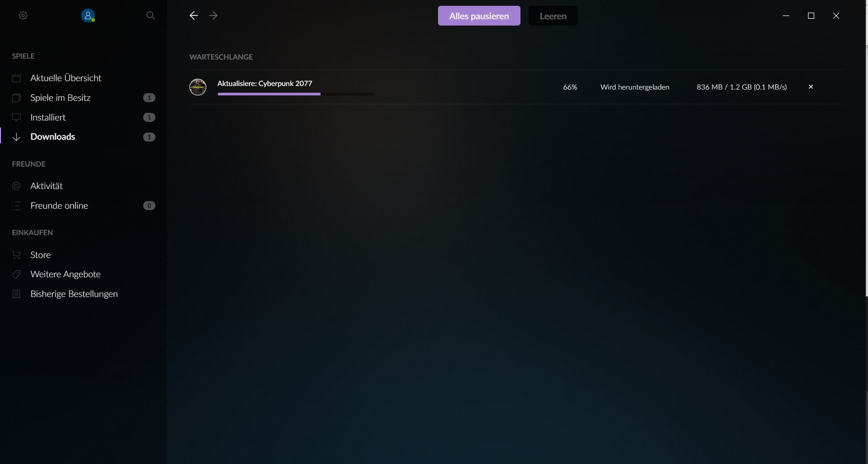Screen dimensions: 868x464
Task: Open search with the magnifier icon
Action: [x=150, y=16]
